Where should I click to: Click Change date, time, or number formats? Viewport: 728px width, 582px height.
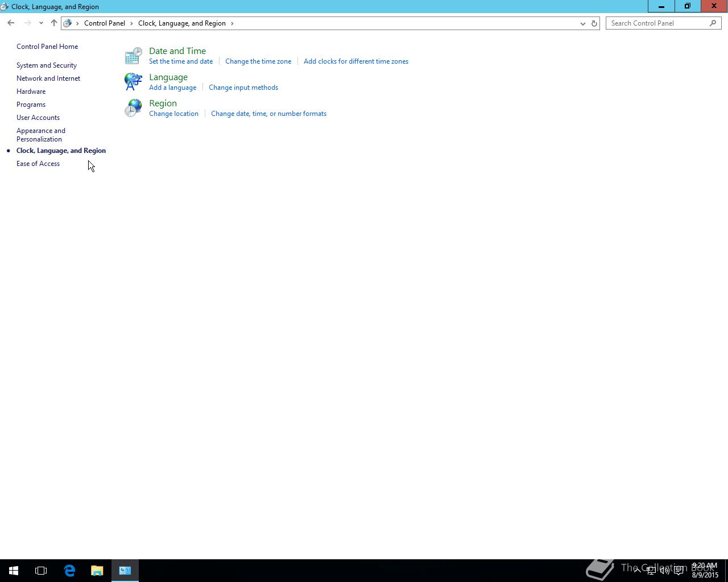tap(268, 114)
